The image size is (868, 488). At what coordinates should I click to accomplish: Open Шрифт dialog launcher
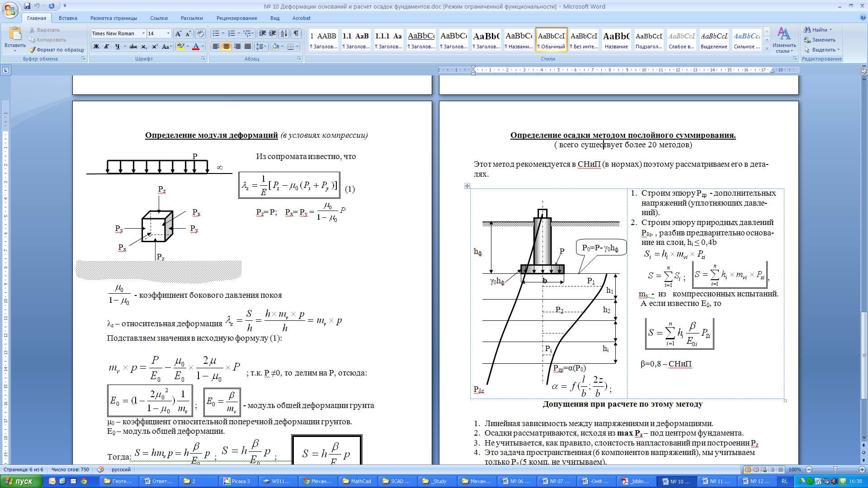pyautogui.click(x=203, y=59)
